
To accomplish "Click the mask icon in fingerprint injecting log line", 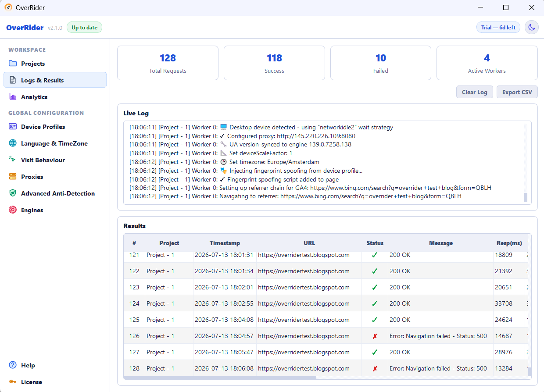I will (x=224, y=171).
